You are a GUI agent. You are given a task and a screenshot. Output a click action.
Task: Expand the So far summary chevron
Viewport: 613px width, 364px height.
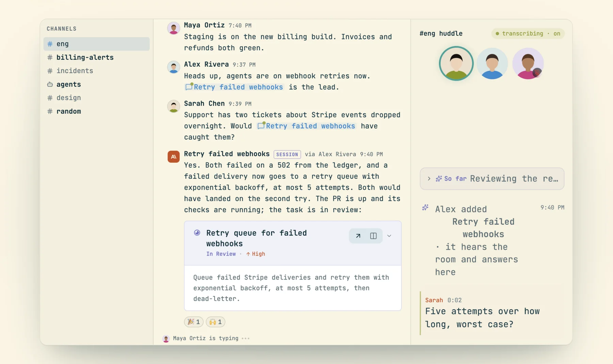[x=429, y=178]
